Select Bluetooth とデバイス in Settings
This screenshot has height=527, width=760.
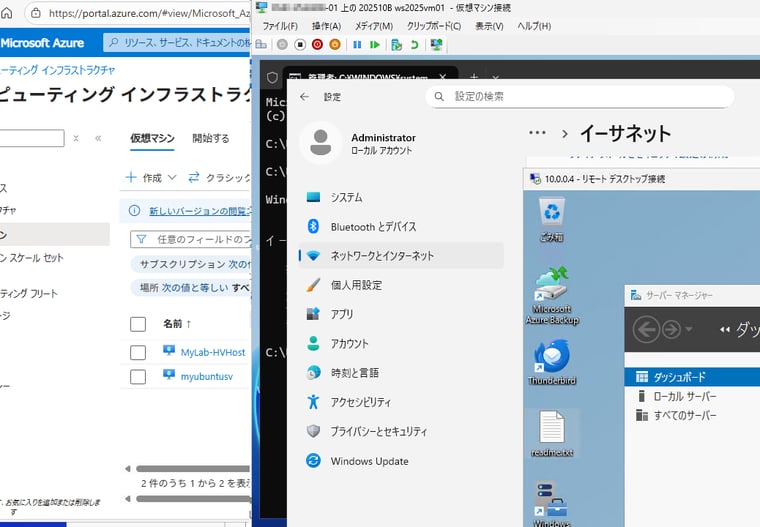(x=401, y=226)
